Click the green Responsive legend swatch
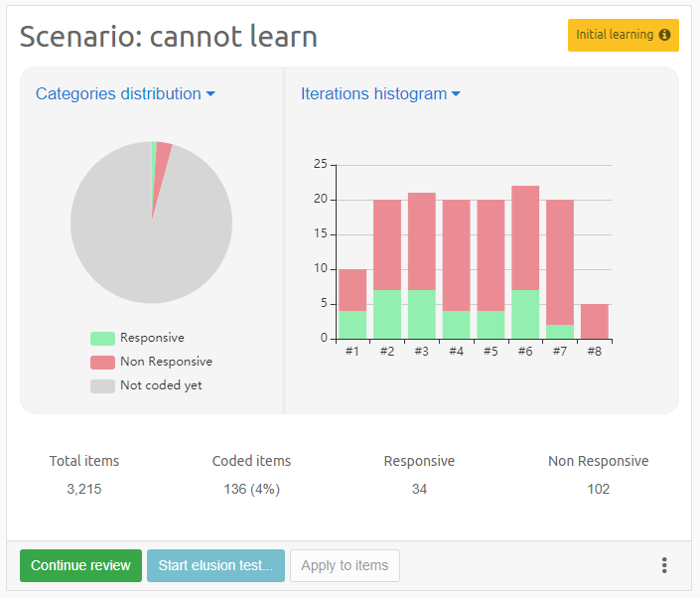 (102, 339)
